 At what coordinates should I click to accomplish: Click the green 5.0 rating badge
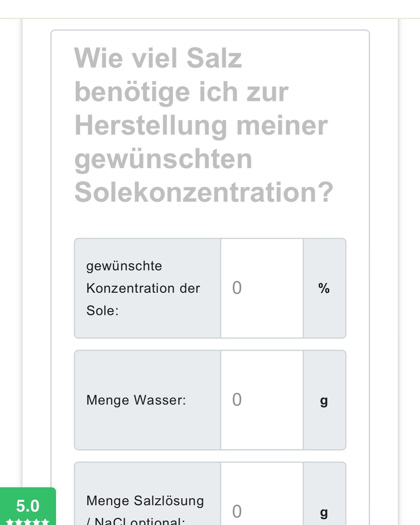[x=28, y=506]
